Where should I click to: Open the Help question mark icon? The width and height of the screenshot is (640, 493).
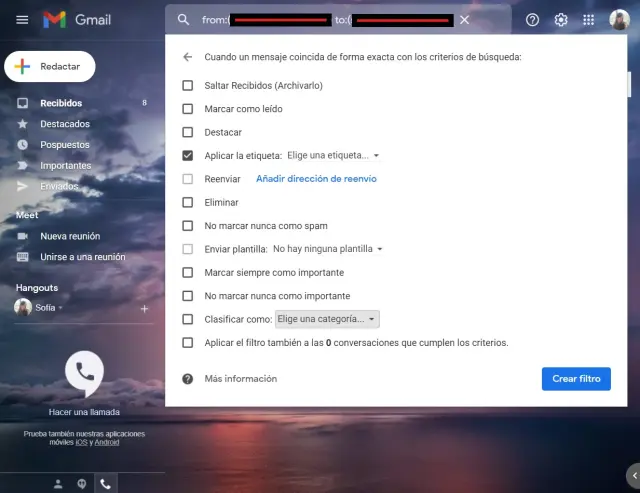tap(532, 20)
